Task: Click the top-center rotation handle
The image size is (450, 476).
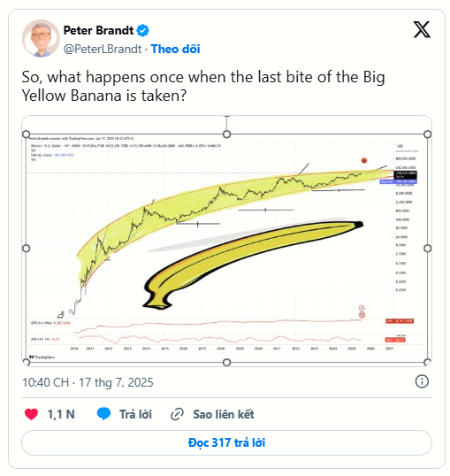Action: pos(226,134)
